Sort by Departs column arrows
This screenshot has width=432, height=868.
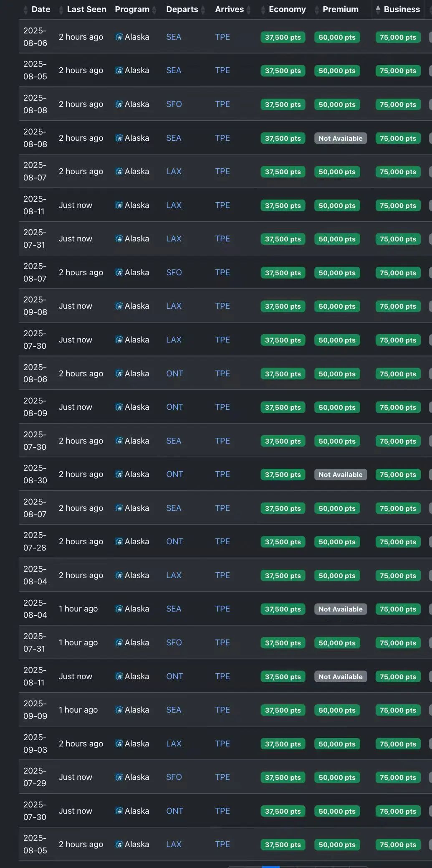pyautogui.click(x=203, y=10)
